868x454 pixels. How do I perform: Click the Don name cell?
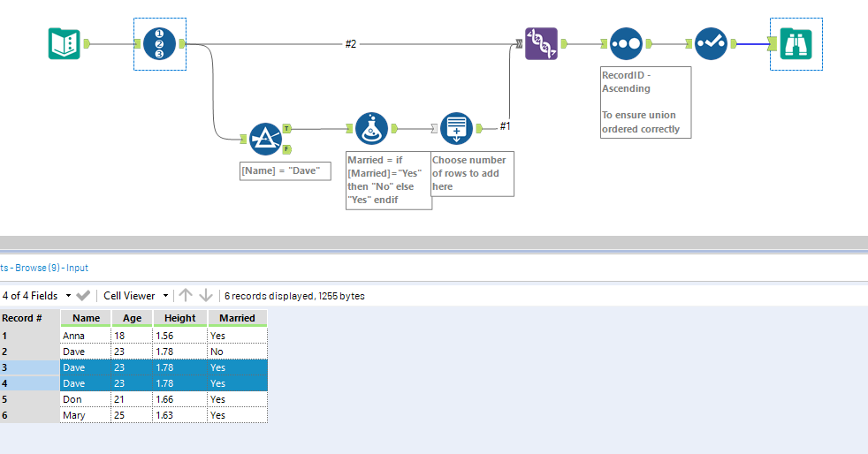click(x=85, y=399)
